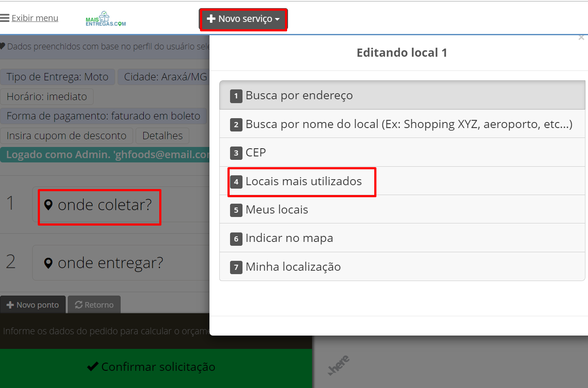Select the CEP search option

pyautogui.click(x=402, y=152)
